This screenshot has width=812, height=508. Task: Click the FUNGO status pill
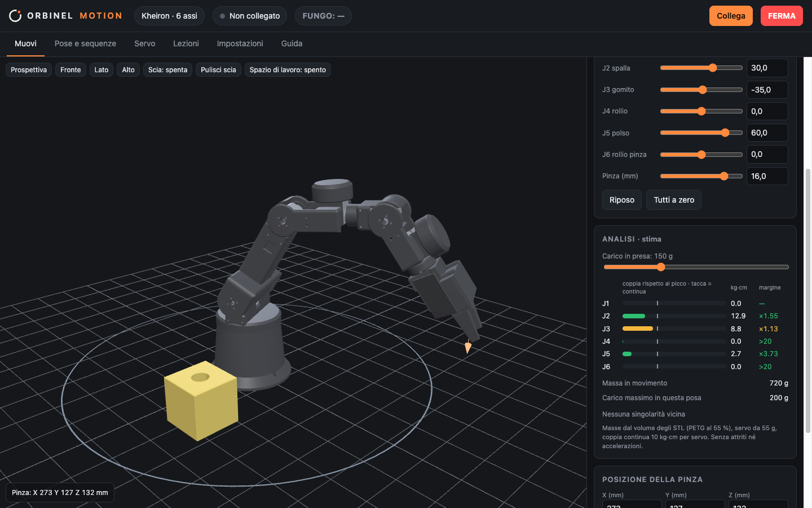click(x=323, y=16)
